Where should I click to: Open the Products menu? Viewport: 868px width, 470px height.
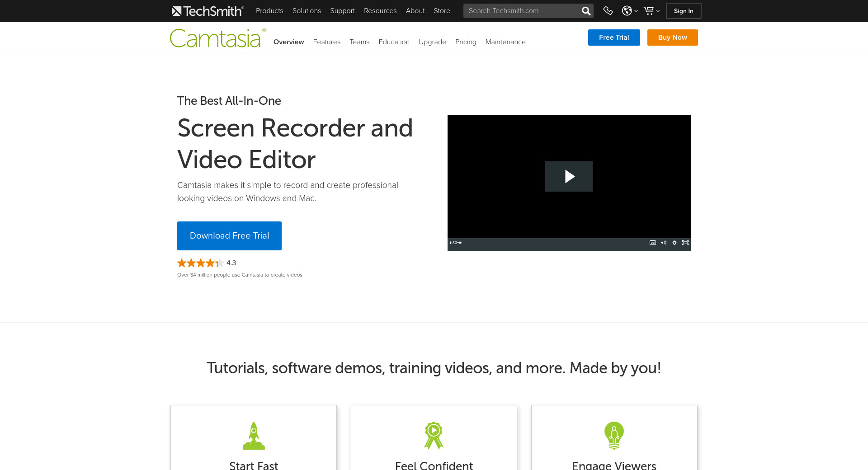[269, 11]
